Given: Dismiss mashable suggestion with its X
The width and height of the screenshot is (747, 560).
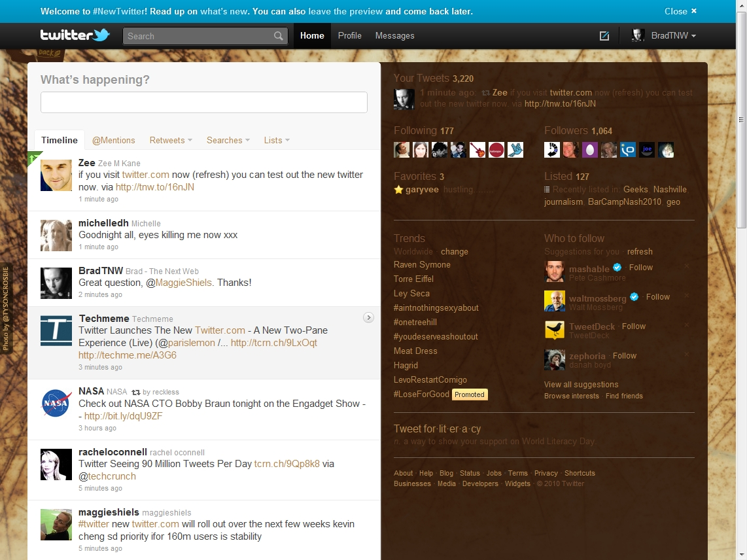Looking at the screenshot, I should (687, 266).
